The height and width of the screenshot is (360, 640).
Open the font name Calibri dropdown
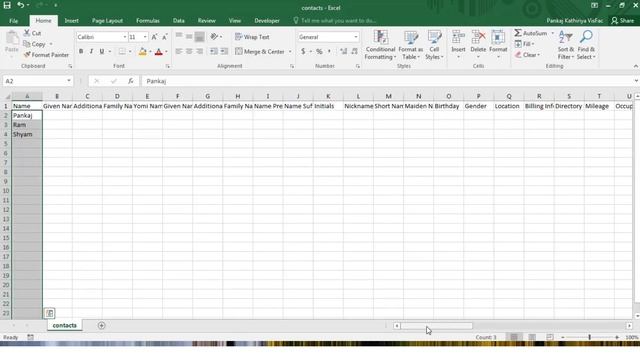(x=124, y=37)
